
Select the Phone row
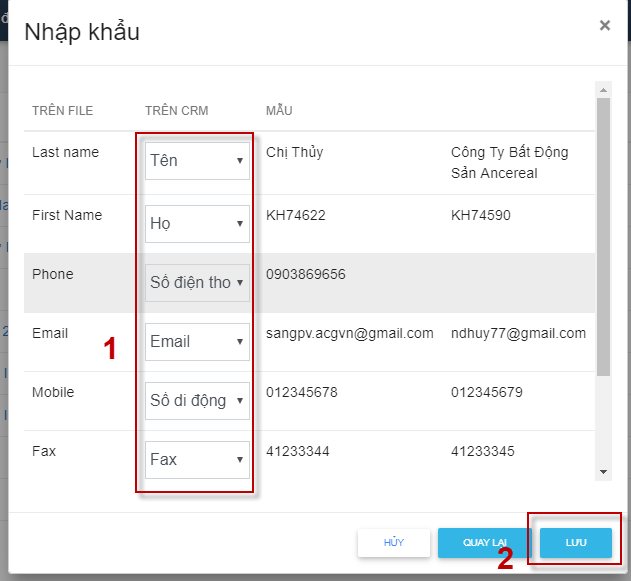click(x=309, y=283)
